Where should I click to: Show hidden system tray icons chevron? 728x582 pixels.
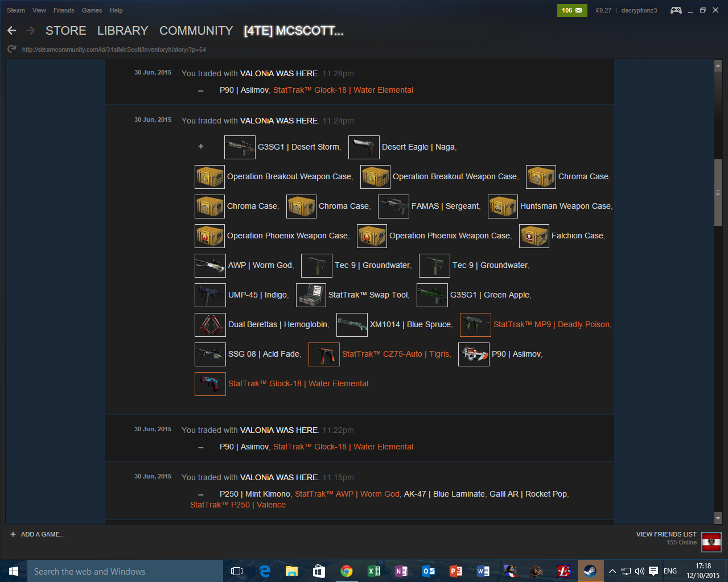(x=612, y=571)
